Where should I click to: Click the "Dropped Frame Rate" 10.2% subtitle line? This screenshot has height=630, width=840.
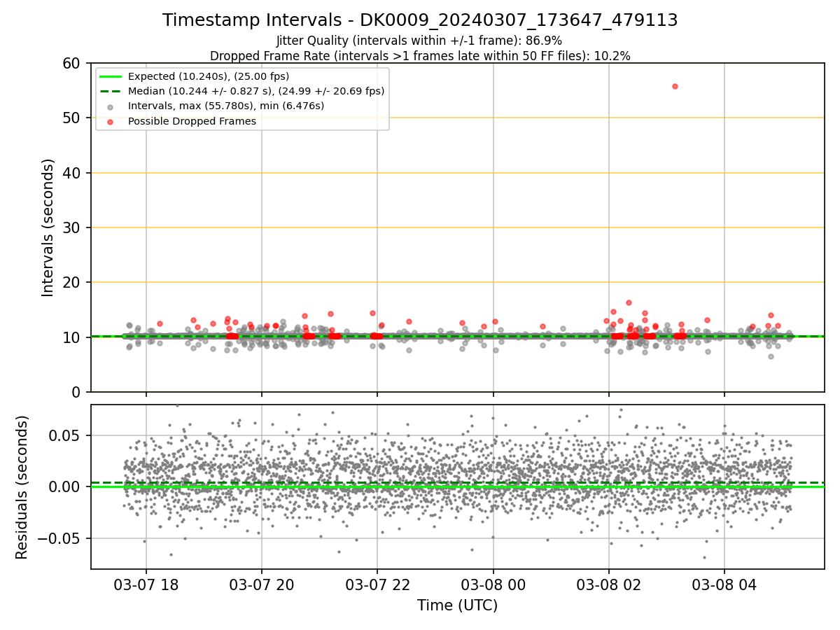[x=420, y=56]
